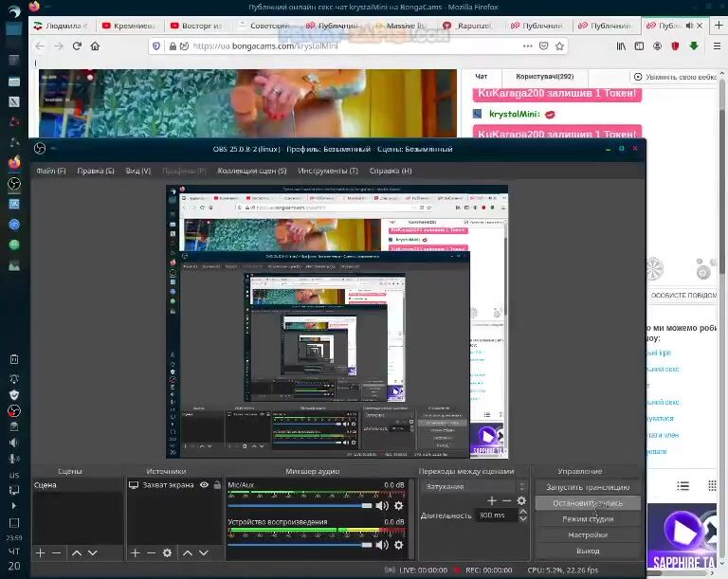Viewport: 728px width, 579px height.
Task: Mute the Mic/Aux audio channel
Action: tap(381, 506)
